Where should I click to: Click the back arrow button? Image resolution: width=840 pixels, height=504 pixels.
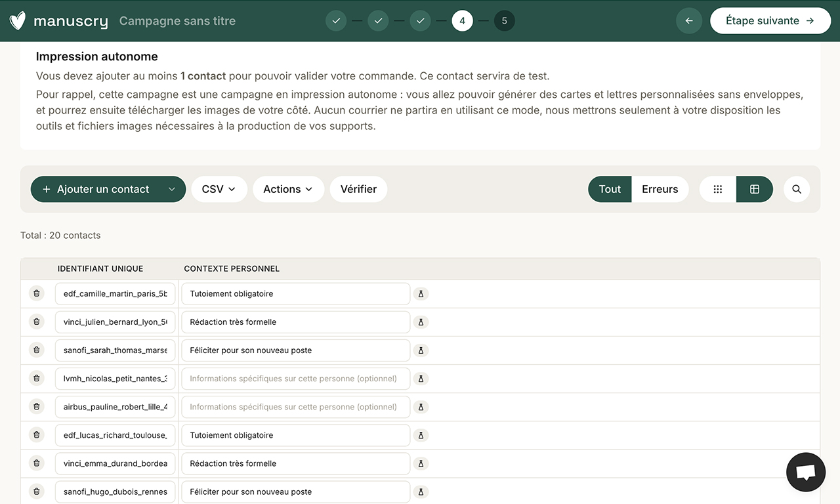point(689,20)
